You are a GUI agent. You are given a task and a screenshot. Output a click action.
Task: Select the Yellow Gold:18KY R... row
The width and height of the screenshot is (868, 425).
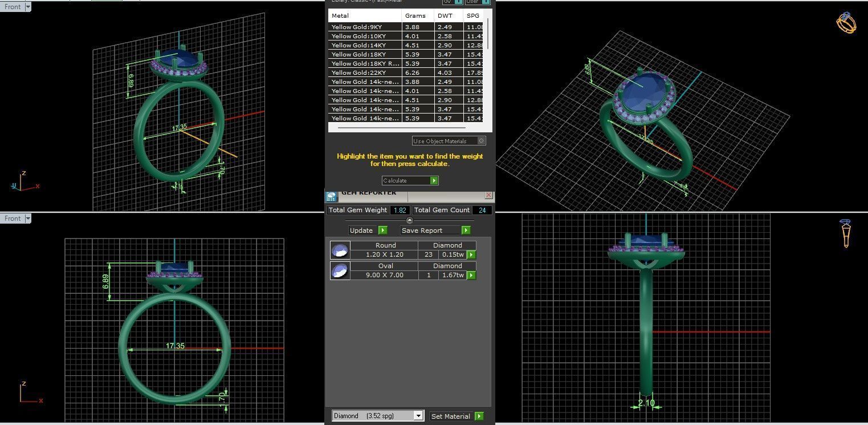coord(406,63)
